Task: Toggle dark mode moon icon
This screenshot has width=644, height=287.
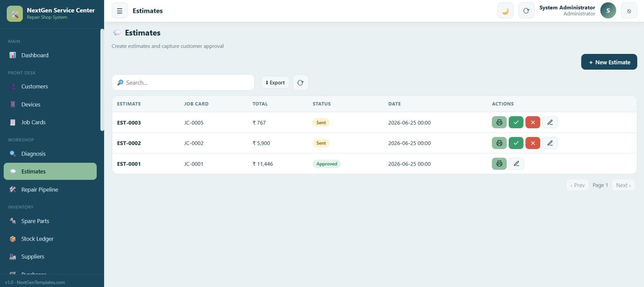Action: coord(506,11)
